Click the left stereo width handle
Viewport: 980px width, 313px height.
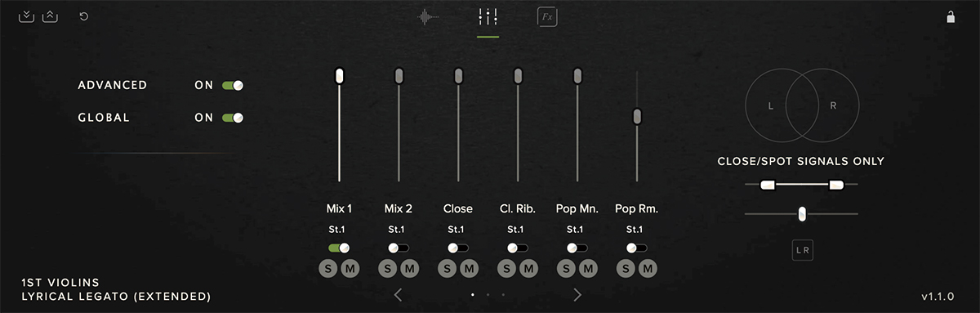(x=767, y=186)
